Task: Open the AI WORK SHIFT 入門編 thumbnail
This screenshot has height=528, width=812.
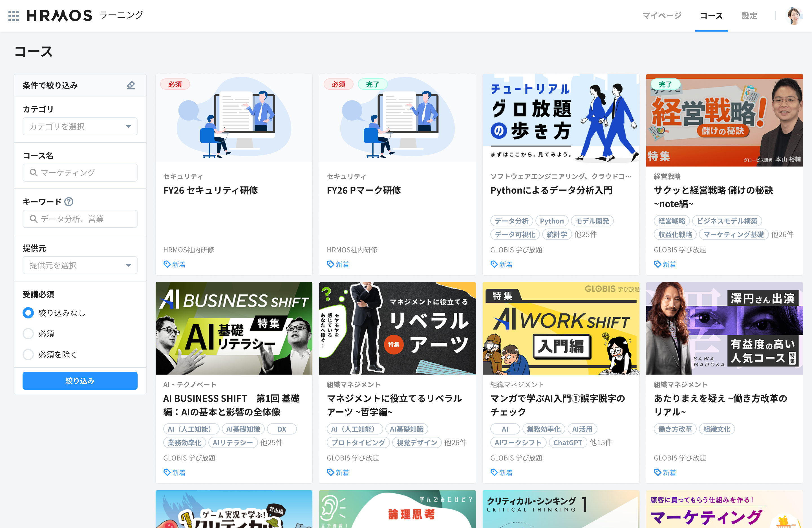Action: 561,328
